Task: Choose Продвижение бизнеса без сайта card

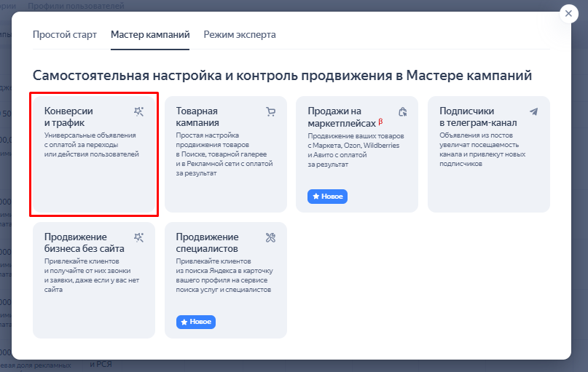Action: coord(94,280)
